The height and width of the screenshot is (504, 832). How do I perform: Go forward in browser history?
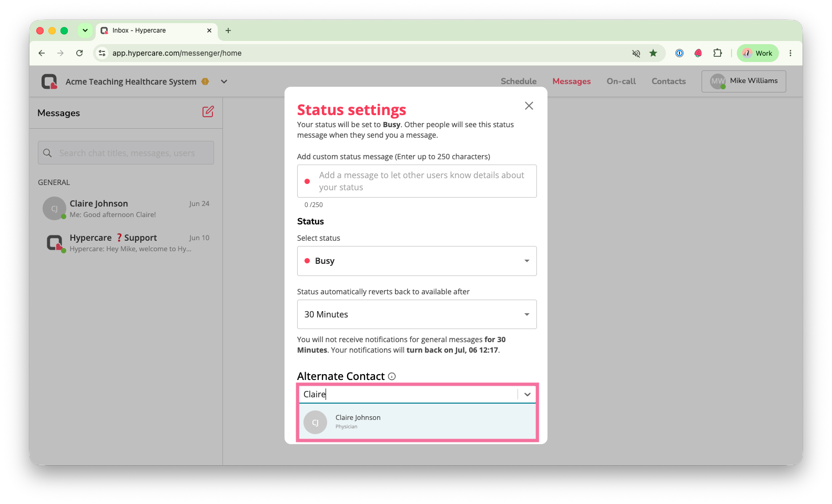point(60,53)
